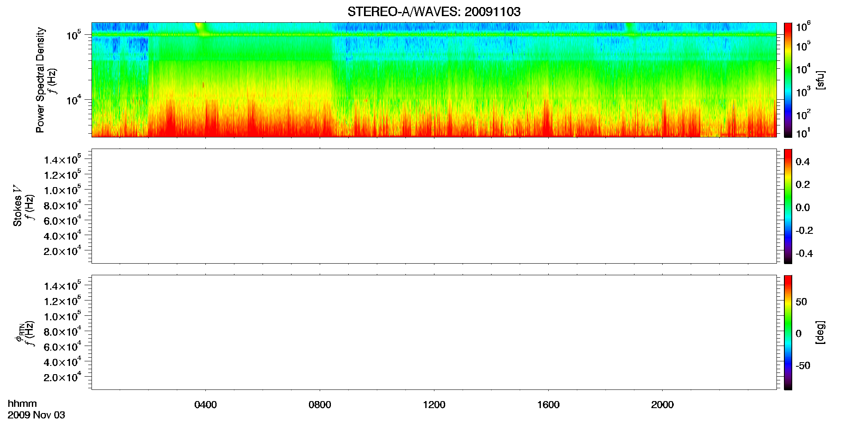Click the STEREO-A/WAVES: 20091103 plot title
Viewport: 868px width, 447px height.
(434, 12)
